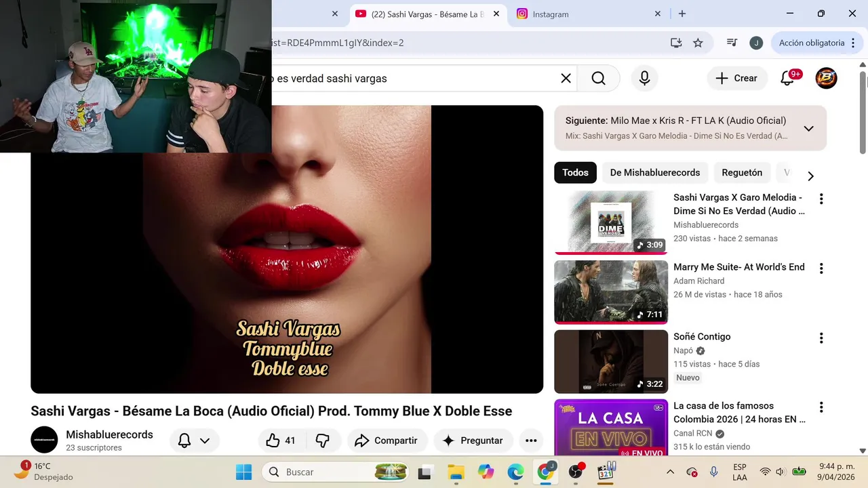Open Task View from the taskbar

click(x=425, y=472)
